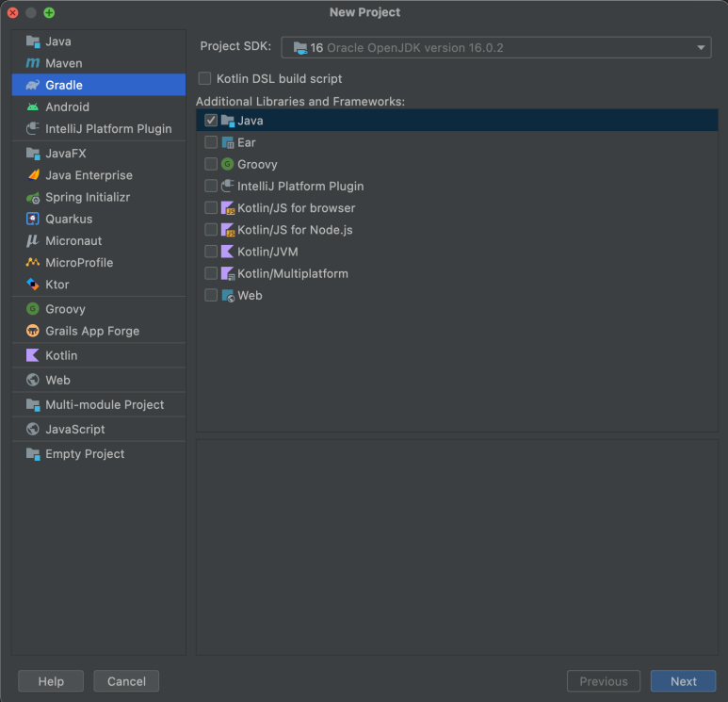Click the SDK text 'Oracle OpenJDK version 16.0.2'

coord(415,48)
